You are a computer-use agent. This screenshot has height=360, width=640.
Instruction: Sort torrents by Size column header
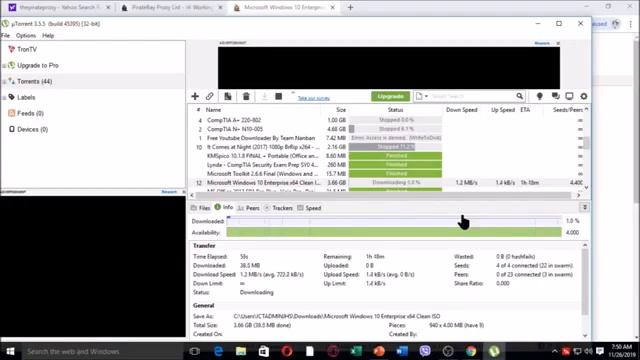[341, 110]
